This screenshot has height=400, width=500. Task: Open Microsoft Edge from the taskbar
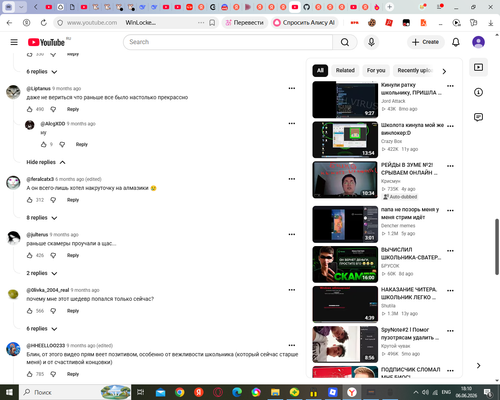237,392
